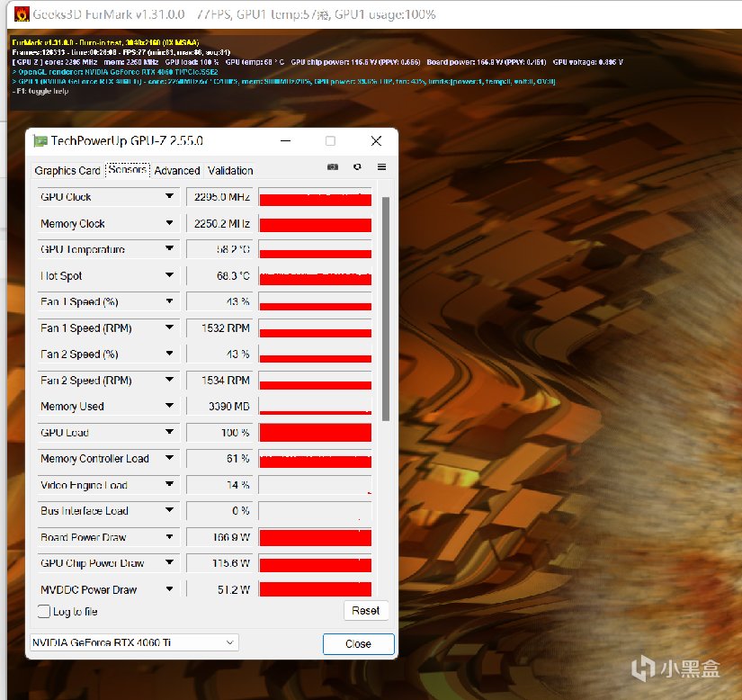This screenshot has width=742, height=700.
Task: Close the GPU-Z window with X
Action: pos(376,140)
